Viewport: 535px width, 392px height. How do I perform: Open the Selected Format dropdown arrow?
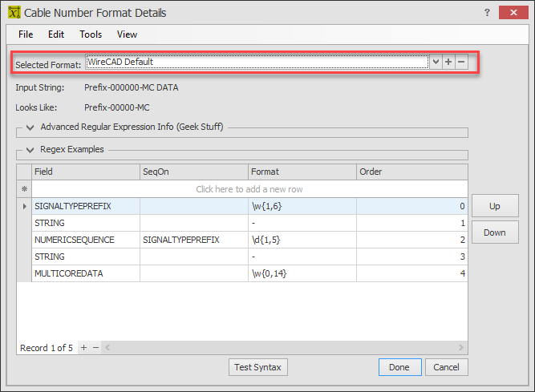point(436,62)
